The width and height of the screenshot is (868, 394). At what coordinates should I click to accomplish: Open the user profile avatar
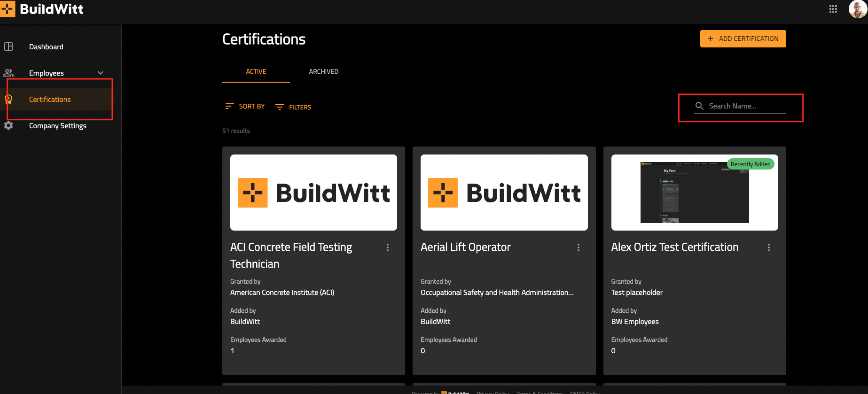click(x=858, y=9)
